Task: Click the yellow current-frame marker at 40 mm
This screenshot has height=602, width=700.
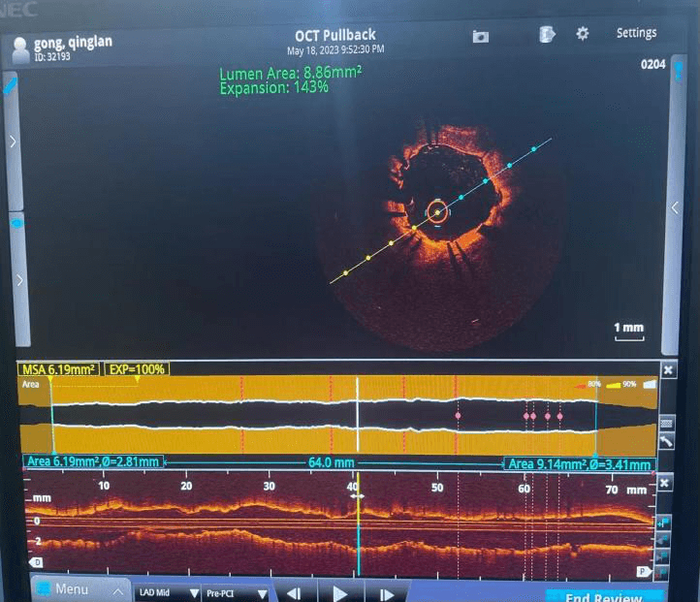Action: tap(358, 494)
